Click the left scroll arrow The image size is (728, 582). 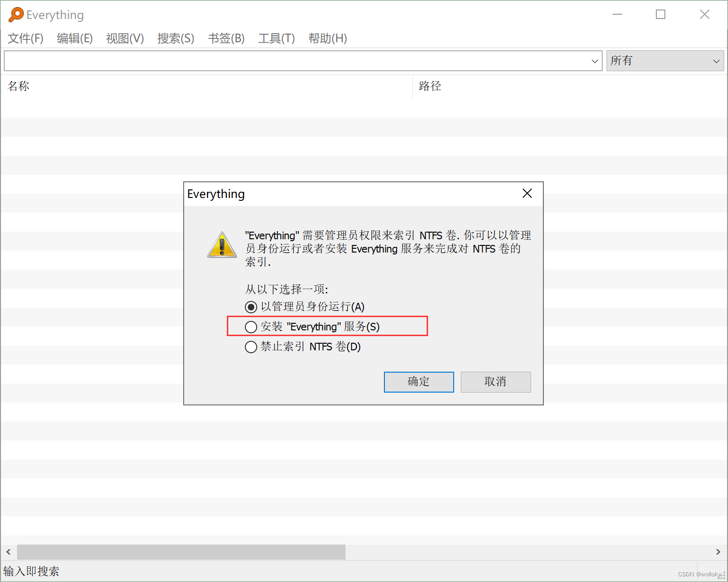9,552
